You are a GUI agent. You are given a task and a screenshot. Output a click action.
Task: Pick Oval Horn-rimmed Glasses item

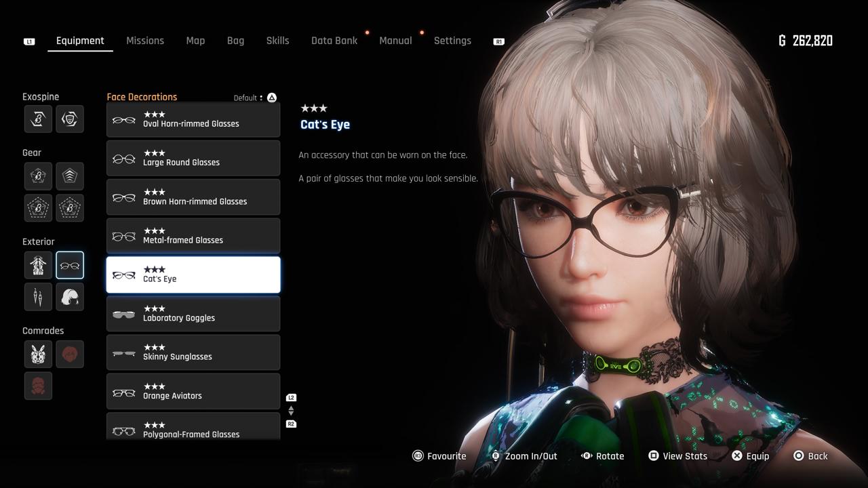tap(193, 120)
